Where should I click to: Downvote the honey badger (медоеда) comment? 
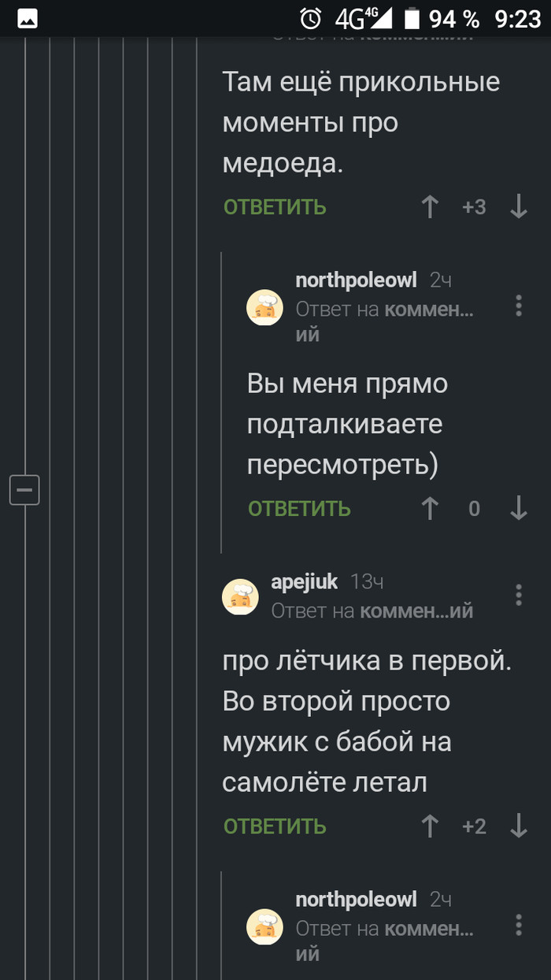point(518,207)
